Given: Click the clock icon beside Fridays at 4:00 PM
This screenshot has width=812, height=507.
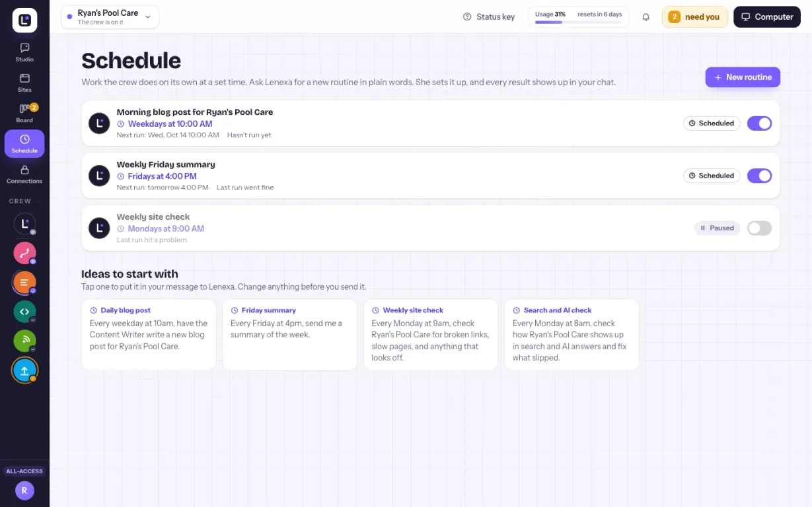Looking at the screenshot, I should tap(121, 176).
